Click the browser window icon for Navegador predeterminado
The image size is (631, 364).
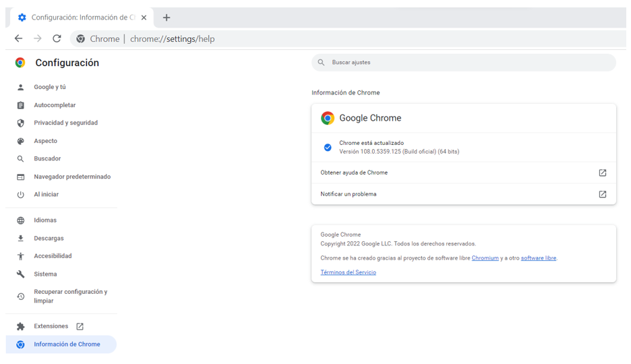tap(20, 177)
